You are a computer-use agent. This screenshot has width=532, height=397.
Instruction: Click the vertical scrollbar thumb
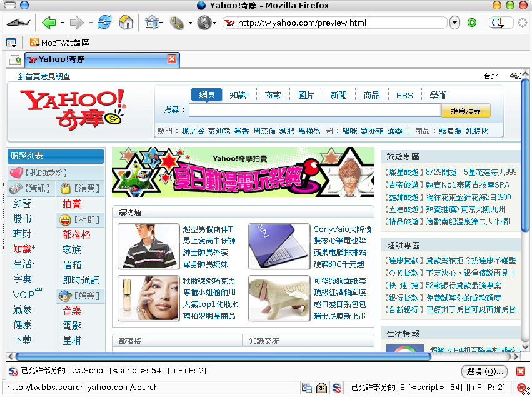(x=525, y=156)
